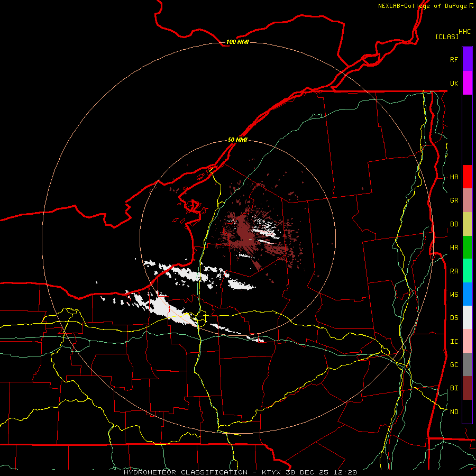This screenshot has width=476, height=476.
Task: Click the WS blue legend swatch
Action: [467, 294]
